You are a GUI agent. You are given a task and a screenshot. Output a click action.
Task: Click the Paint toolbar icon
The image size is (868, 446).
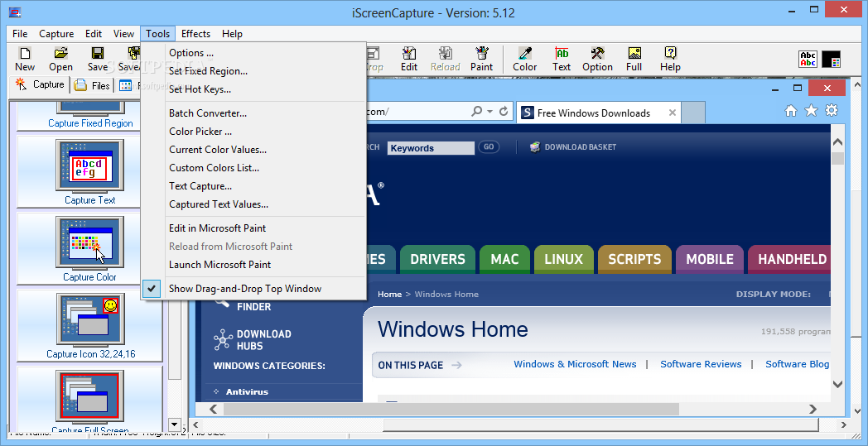click(x=481, y=60)
